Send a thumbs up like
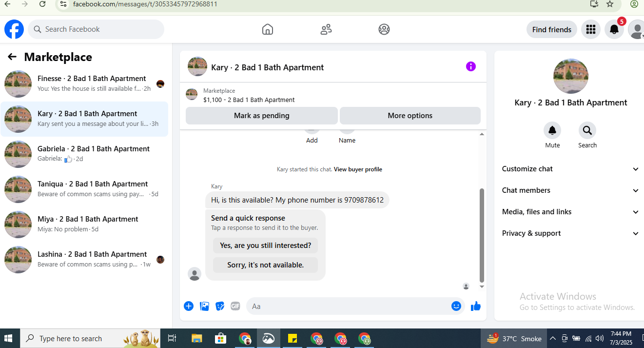This screenshot has width=644, height=348. tap(476, 306)
